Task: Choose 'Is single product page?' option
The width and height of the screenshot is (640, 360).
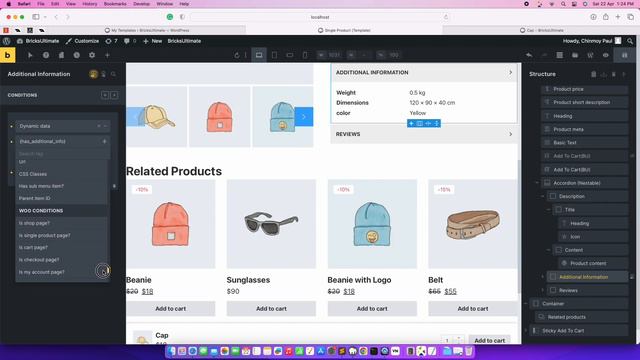Action: point(62,236)
